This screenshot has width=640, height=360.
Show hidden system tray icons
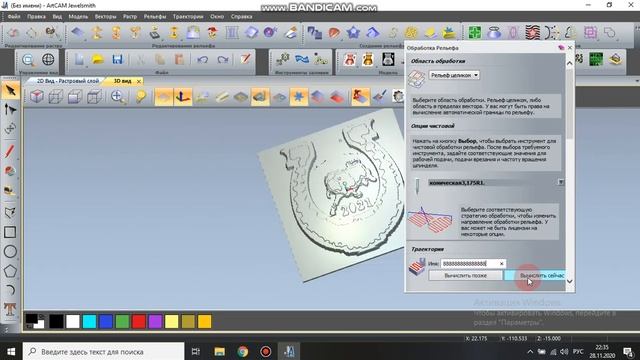530,351
